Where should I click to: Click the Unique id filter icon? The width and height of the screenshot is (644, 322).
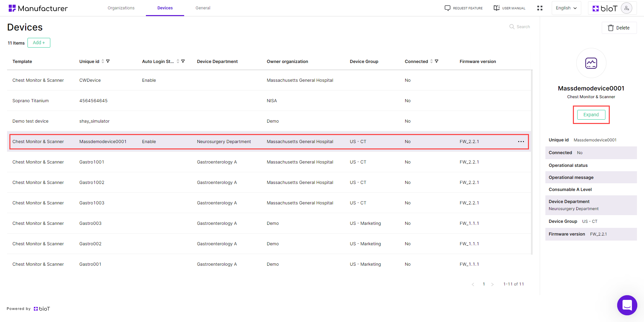(108, 61)
